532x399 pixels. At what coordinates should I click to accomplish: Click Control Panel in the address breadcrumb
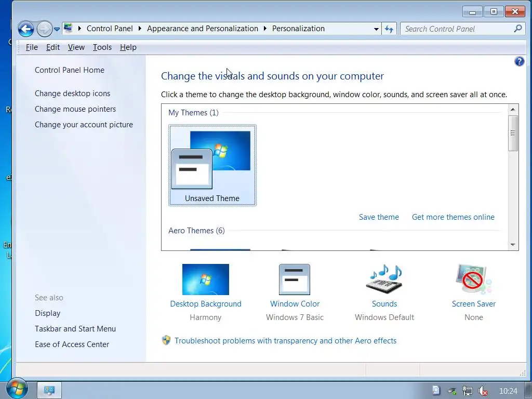tap(110, 29)
